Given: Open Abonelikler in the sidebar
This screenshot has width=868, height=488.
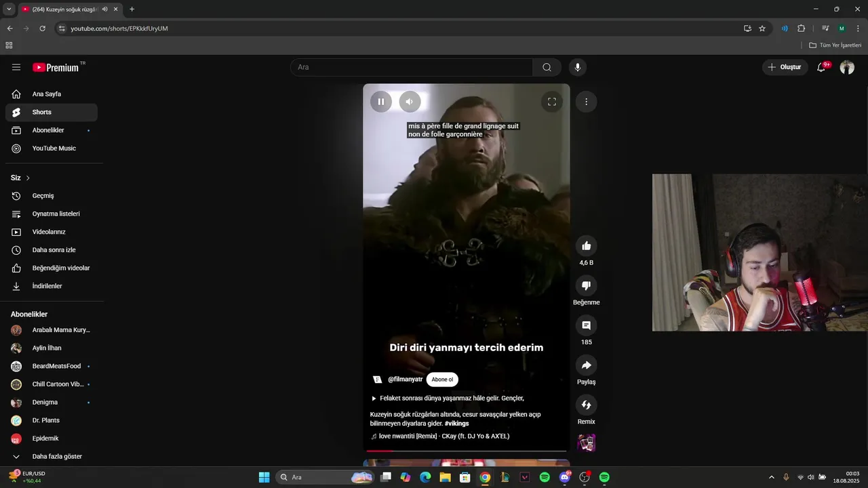Looking at the screenshot, I should click(52, 130).
